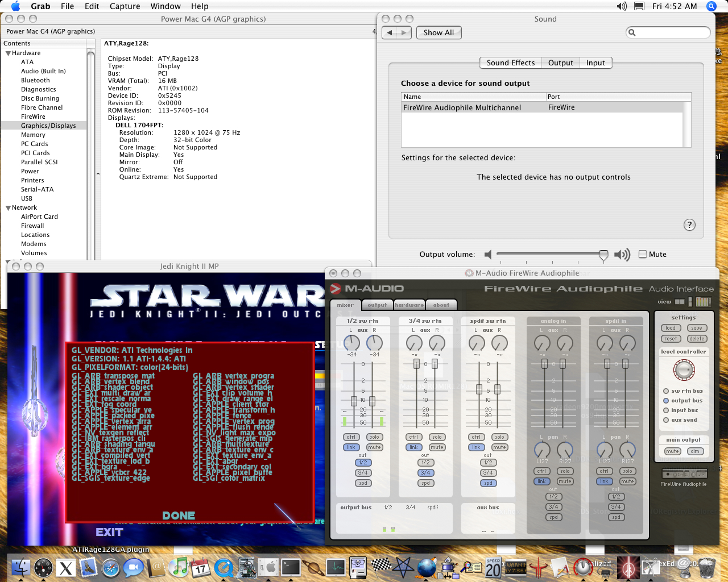Image resolution: width=728 pixels, height=582 pixels.
Task: Select the sw rtn bus radio button
Action: [x=666, y=391]
